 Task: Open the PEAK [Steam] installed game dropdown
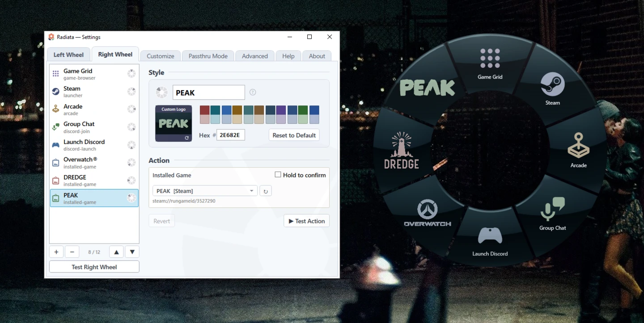pyautogui.click(x=205, y=191)
